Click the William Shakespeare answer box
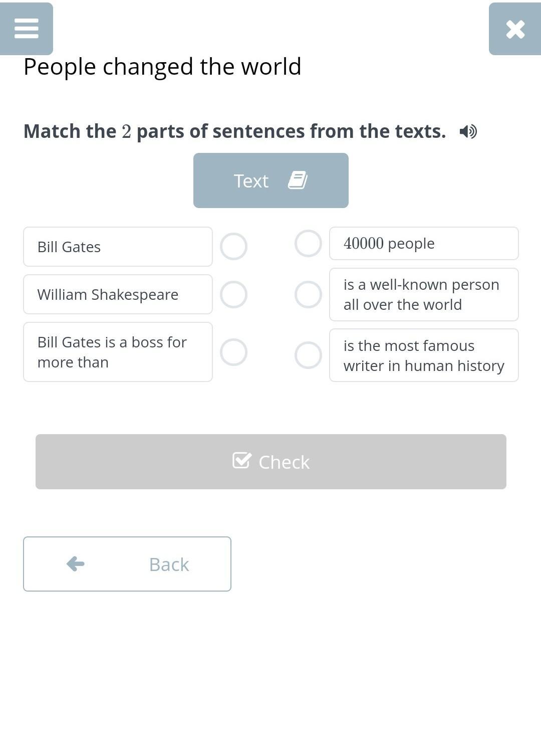Screen dimensions: 541x756 (x=118, y=294)
